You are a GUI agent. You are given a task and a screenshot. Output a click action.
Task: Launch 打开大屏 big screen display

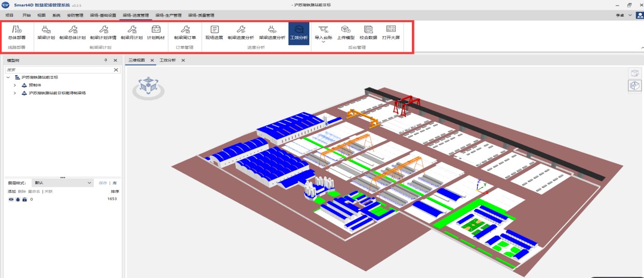click(391, 33)
